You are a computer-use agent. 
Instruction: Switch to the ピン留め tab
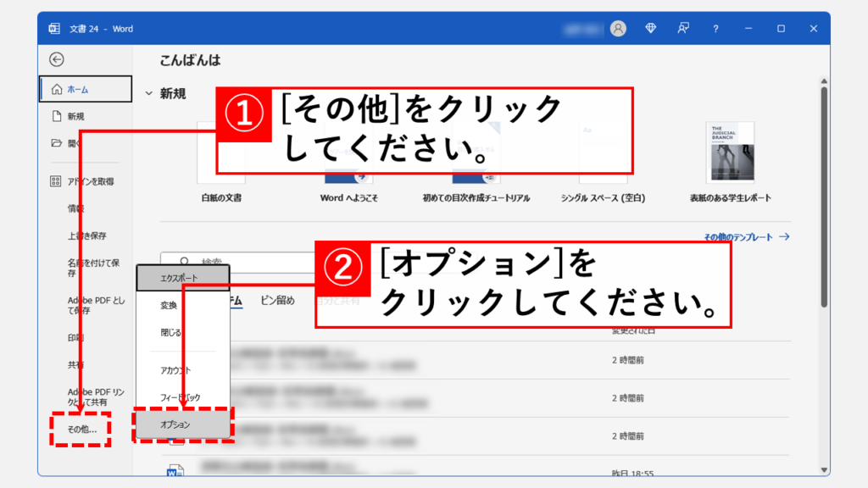[277, 301]
